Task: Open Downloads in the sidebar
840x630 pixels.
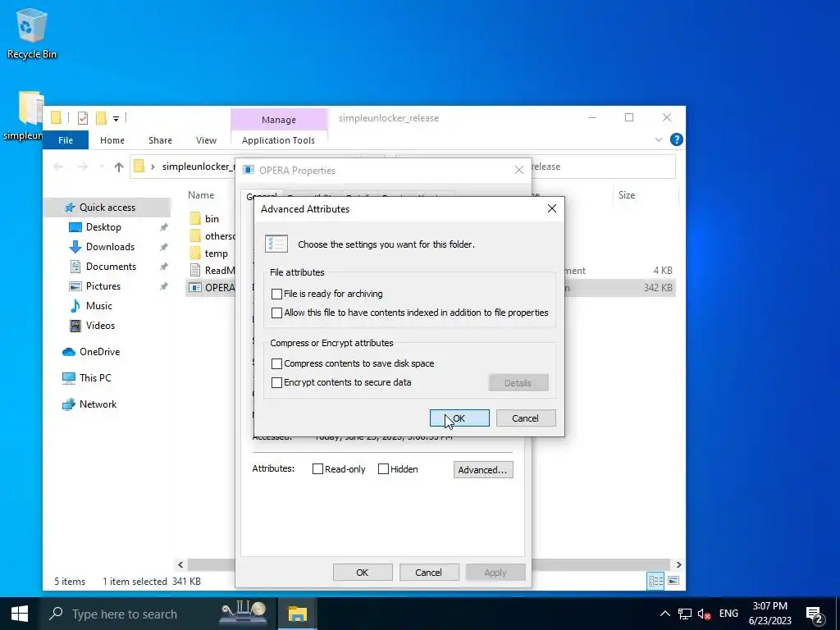Action: [110, 247]
